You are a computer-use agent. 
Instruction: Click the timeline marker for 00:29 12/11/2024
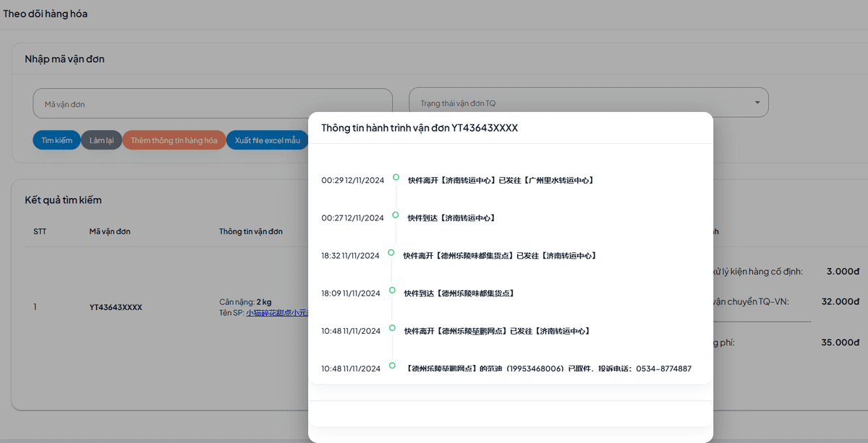(396, 177)
